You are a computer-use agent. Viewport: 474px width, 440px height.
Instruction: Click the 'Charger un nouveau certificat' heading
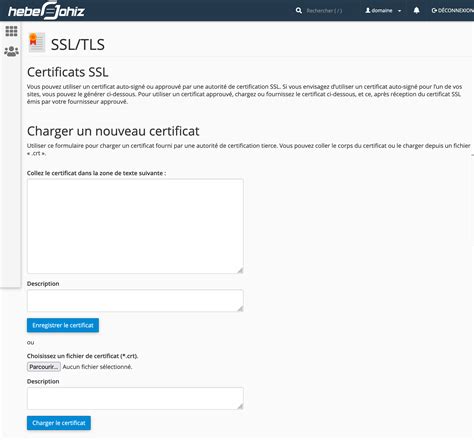coord(113,131)
